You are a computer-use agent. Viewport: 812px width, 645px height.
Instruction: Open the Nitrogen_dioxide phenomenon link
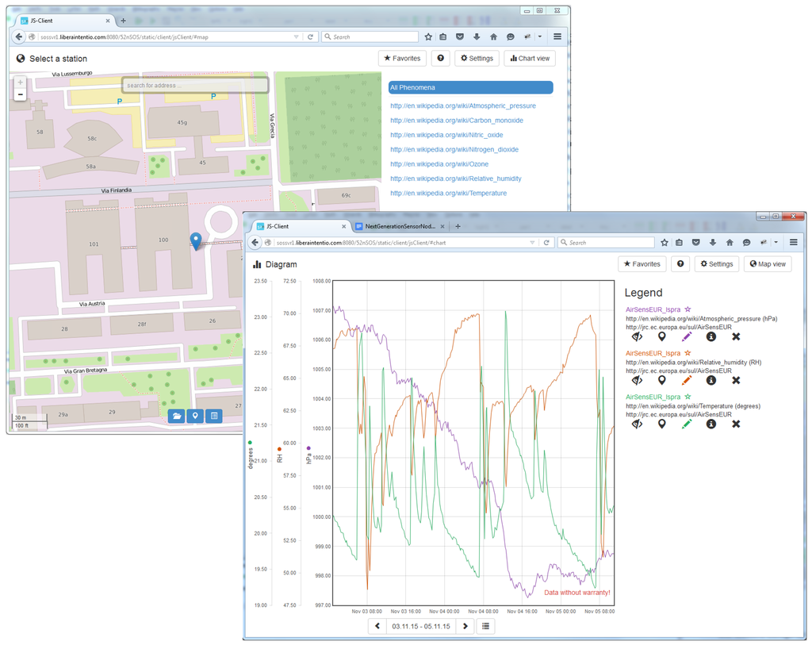[454, 149]
